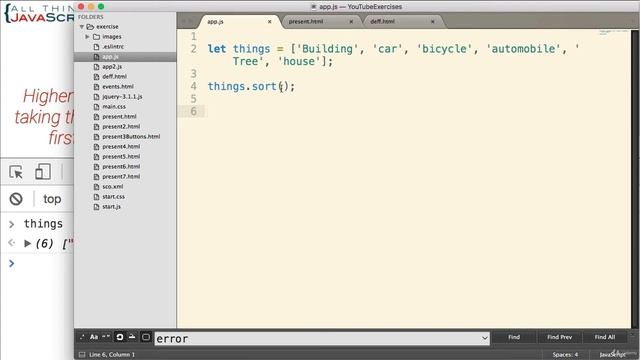Open deff.html in the sidebar
640x360 pixels.
point(114,76)
